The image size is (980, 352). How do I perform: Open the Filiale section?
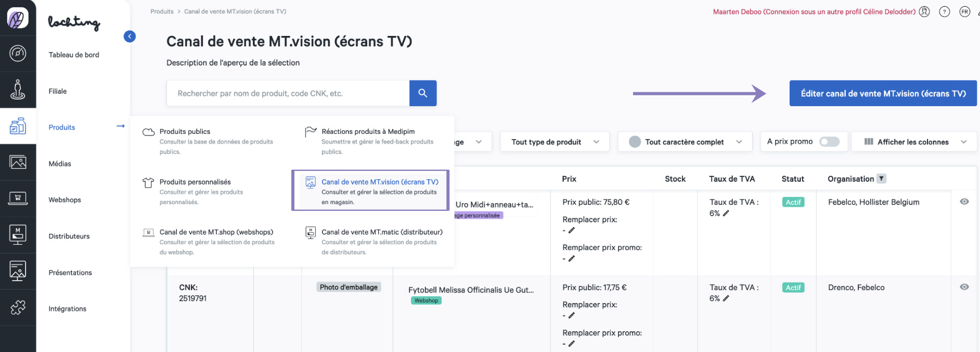tap(58, 91)
